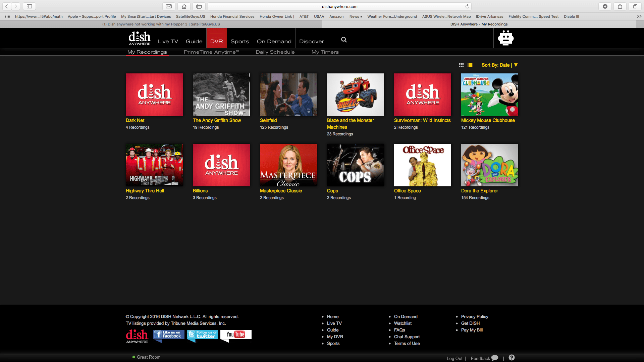Open the Highway Thru Hell thumbnail
Viewport: 644px width, 362px height.
click(x=154, y=165)
